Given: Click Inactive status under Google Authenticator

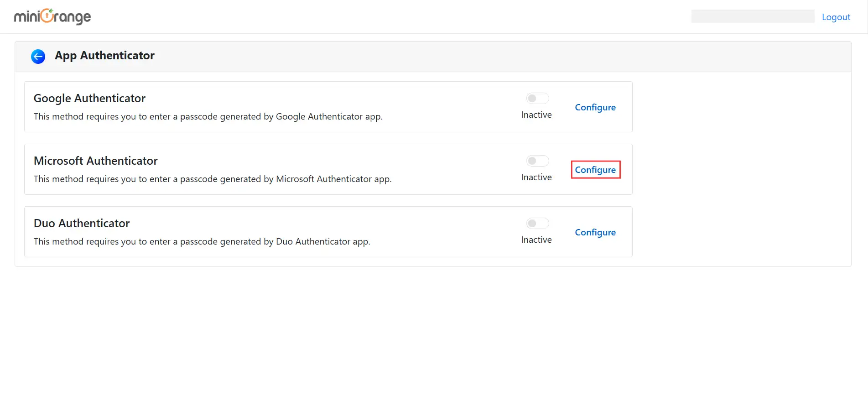Looking at the screenshot, I should click(536, 115).
